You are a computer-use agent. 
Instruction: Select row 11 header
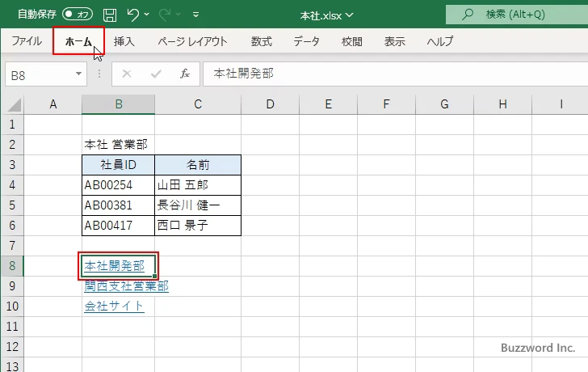tap(12, 327)
